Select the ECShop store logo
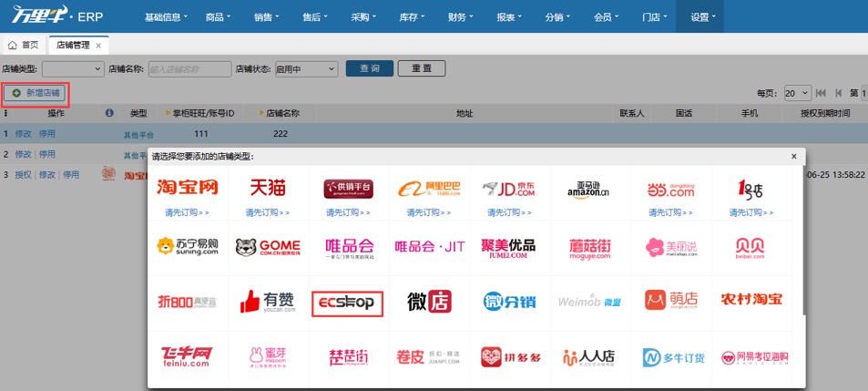 tap(348, 303)
